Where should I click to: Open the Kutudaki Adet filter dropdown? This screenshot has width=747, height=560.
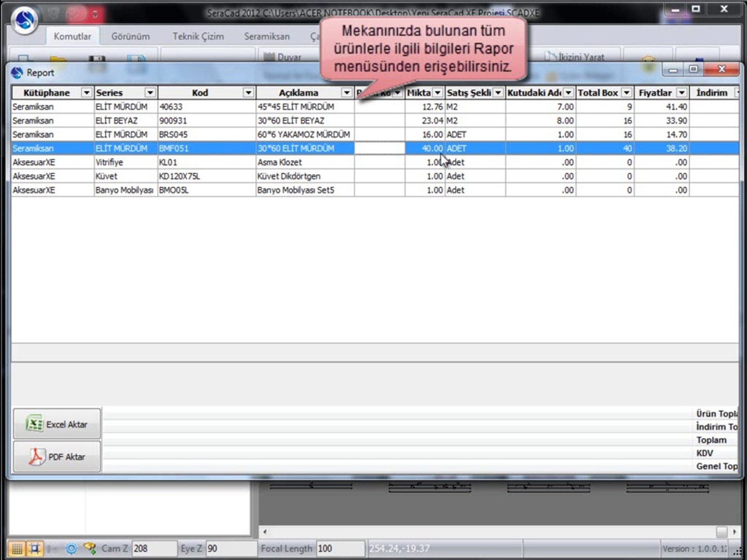(569, 92)
